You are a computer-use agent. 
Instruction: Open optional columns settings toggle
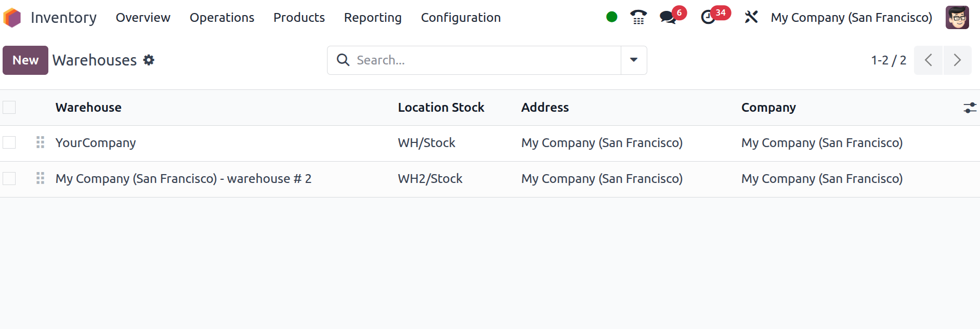coord(970,108)
